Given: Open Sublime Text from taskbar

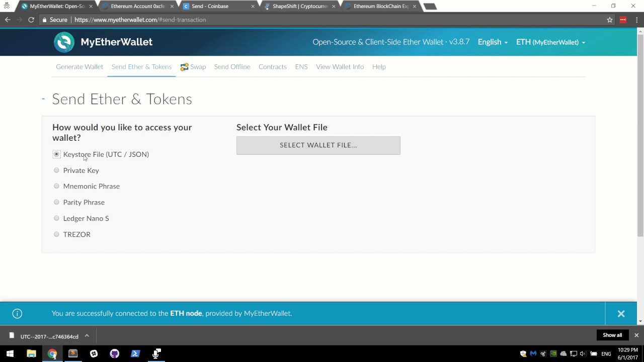Looking at the screenshot, I should click(73, 353).
